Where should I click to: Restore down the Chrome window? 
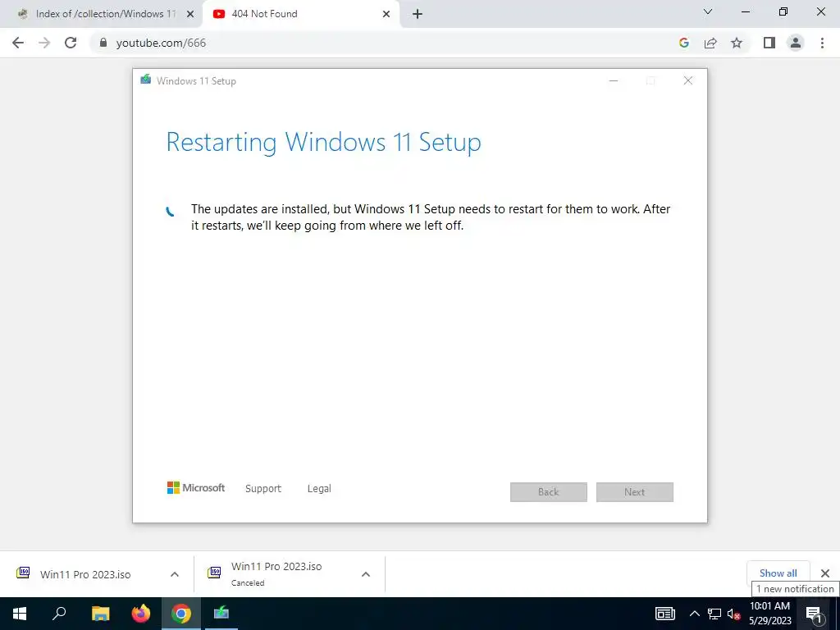tap(783, 11)
